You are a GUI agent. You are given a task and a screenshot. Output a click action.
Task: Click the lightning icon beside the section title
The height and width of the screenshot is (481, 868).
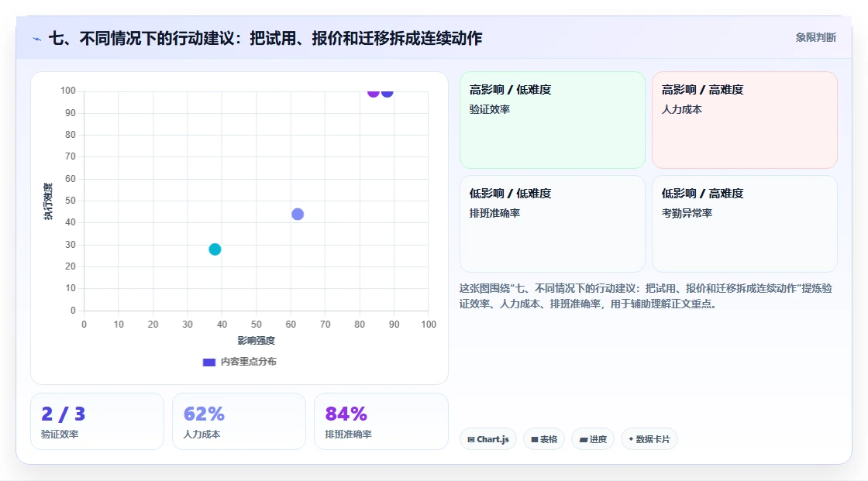click(x=37, y=39)
